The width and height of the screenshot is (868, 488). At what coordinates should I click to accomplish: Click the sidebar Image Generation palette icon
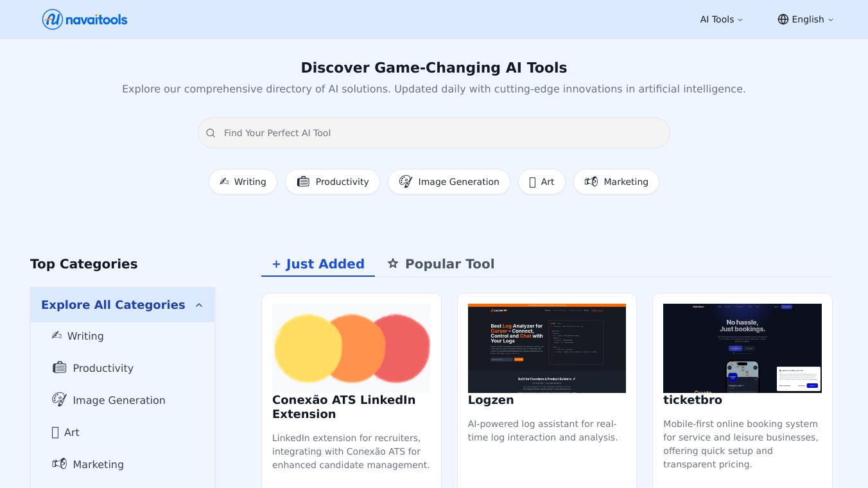(59, 399)
